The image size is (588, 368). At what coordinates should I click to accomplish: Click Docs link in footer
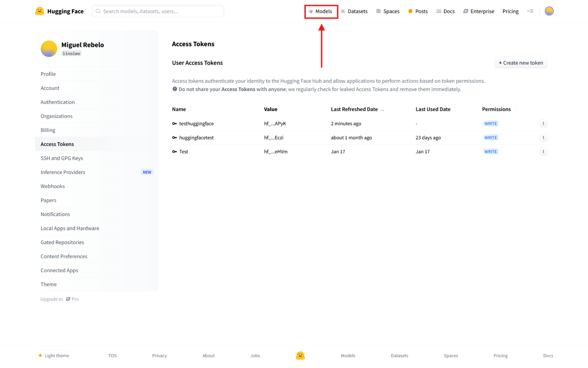click(x=548, y=355)
